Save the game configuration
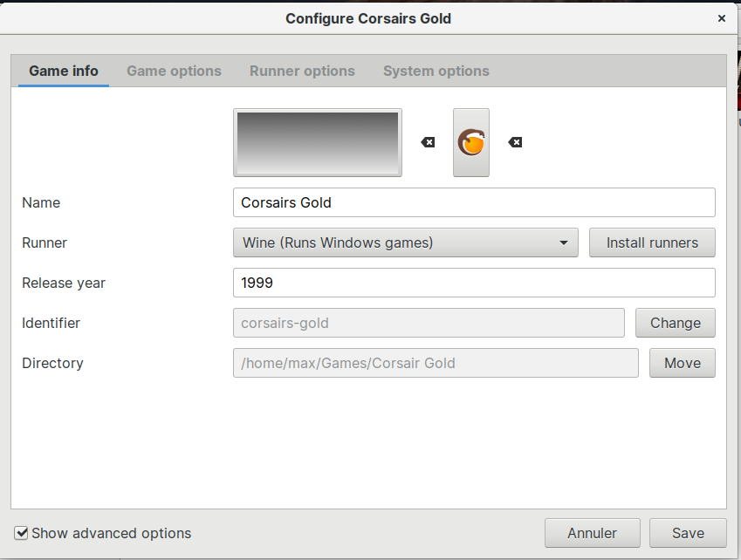Image resolution: width=741 pixels, height=560 pixels. point(688,533)
